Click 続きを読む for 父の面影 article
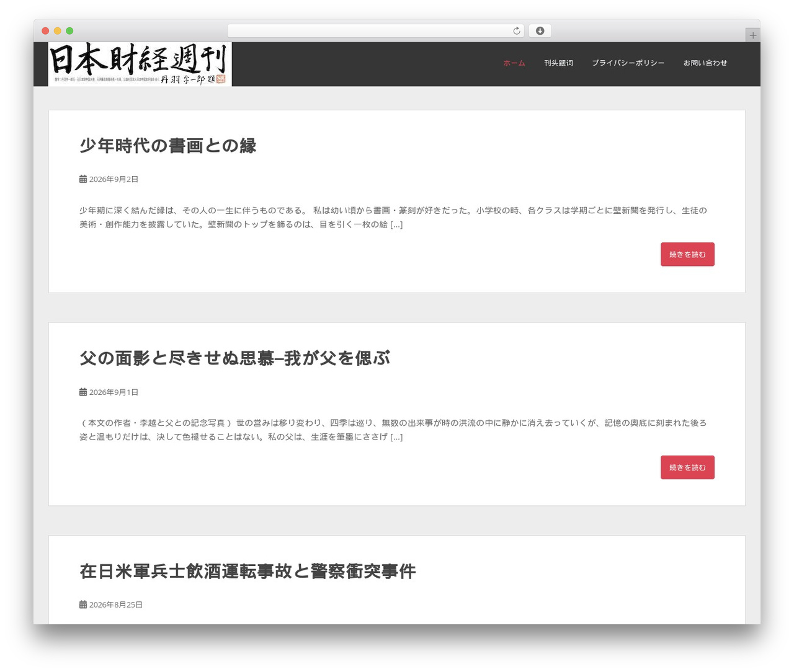Image resolution: width=794 pixels, height=672 pixels. click(687, 467)
